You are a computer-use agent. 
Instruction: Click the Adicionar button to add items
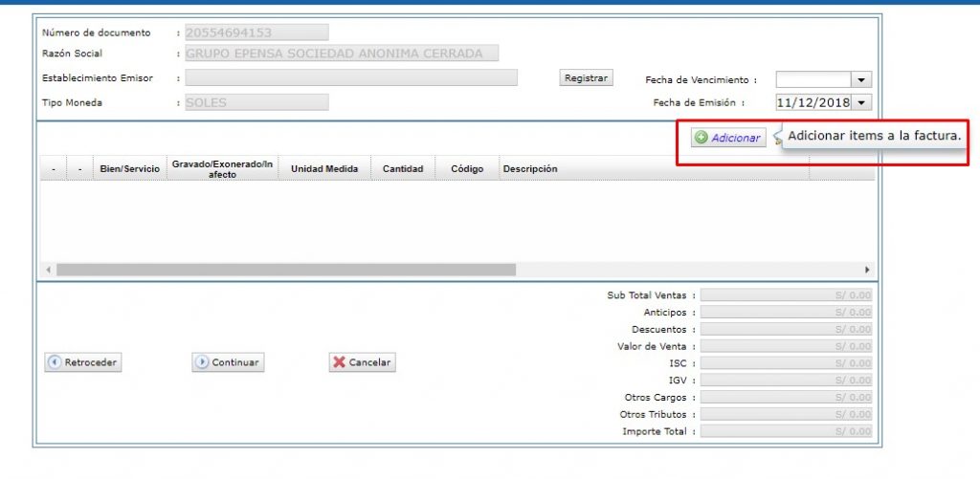pyautogui.click(x=728, y=138)
